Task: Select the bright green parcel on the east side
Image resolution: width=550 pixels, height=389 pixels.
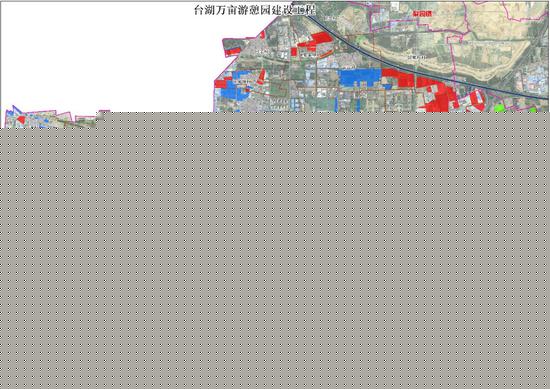Action: click(x=498, y=108)
